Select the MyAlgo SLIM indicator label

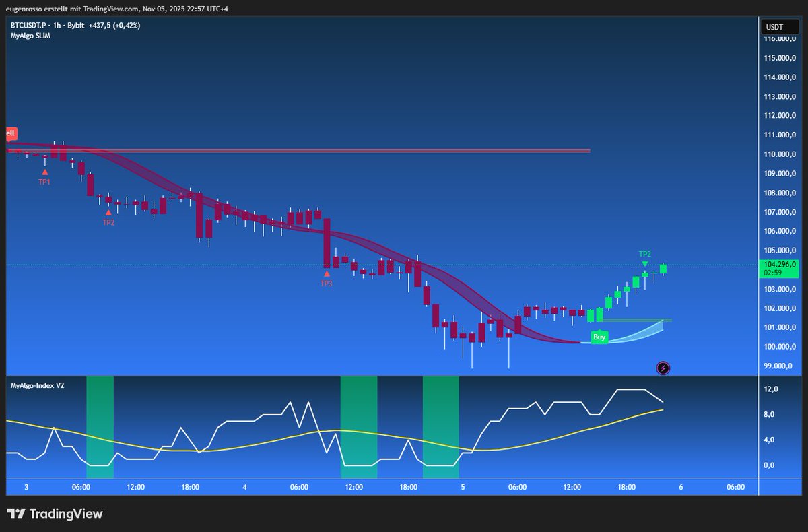pos(30,35)
